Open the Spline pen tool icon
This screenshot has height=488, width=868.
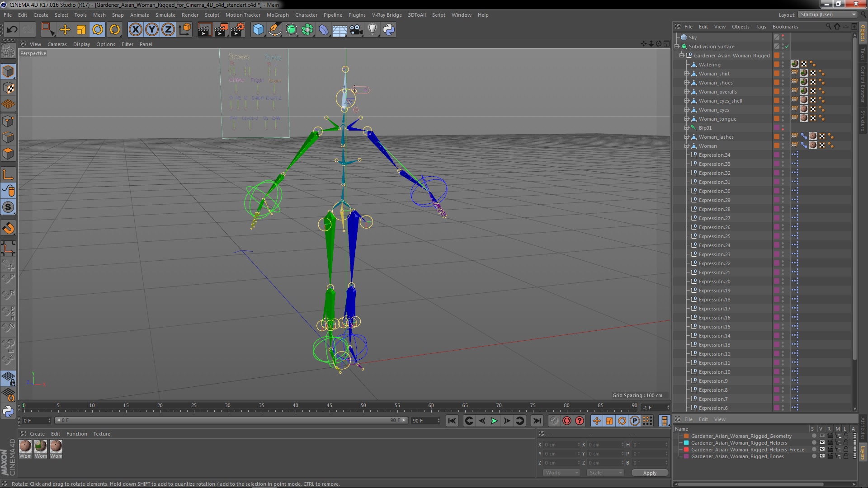point(274,30)
